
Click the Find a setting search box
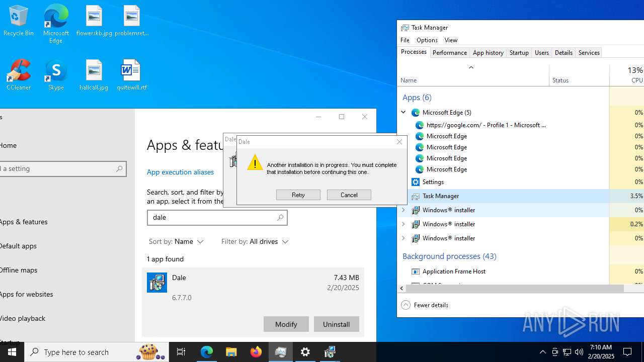click(x=63, y=169)
